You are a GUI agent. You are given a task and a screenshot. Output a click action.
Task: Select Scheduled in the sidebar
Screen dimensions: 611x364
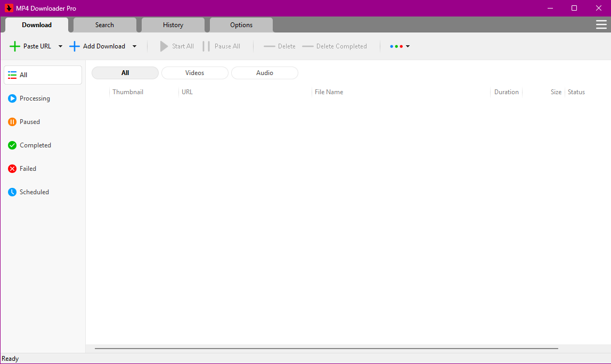[43, 192]
